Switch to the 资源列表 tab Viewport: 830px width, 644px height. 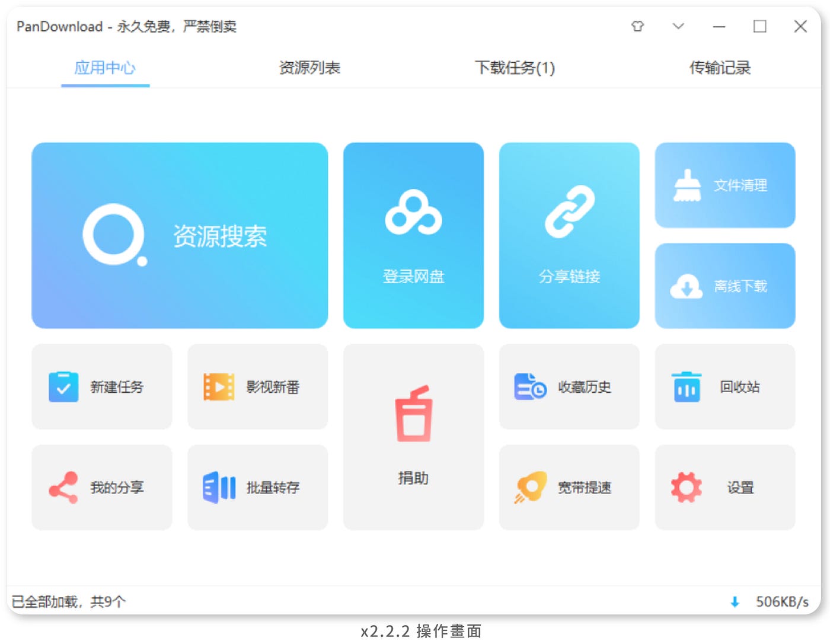click(309, 68)
